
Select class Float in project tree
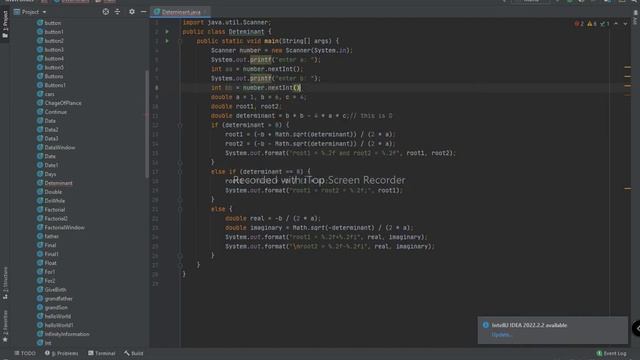tap(47, 263)
